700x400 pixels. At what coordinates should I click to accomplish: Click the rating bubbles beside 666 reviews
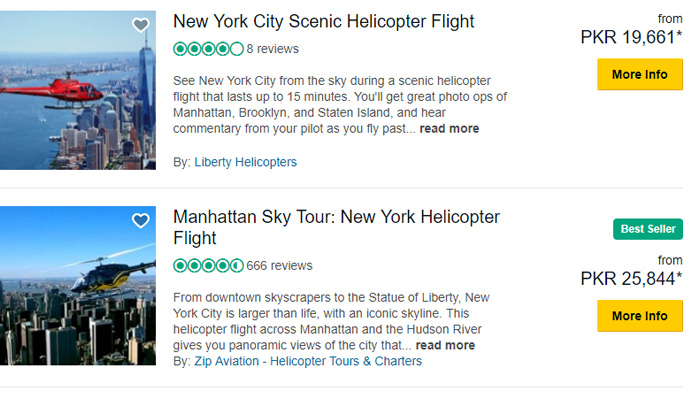[x=208, y=265]
